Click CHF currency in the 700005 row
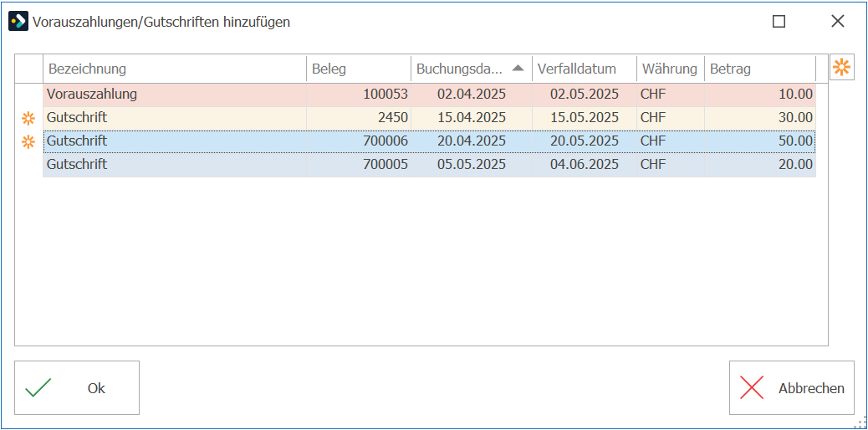This screenshot has height=430, width=868. tap(653, 165)
